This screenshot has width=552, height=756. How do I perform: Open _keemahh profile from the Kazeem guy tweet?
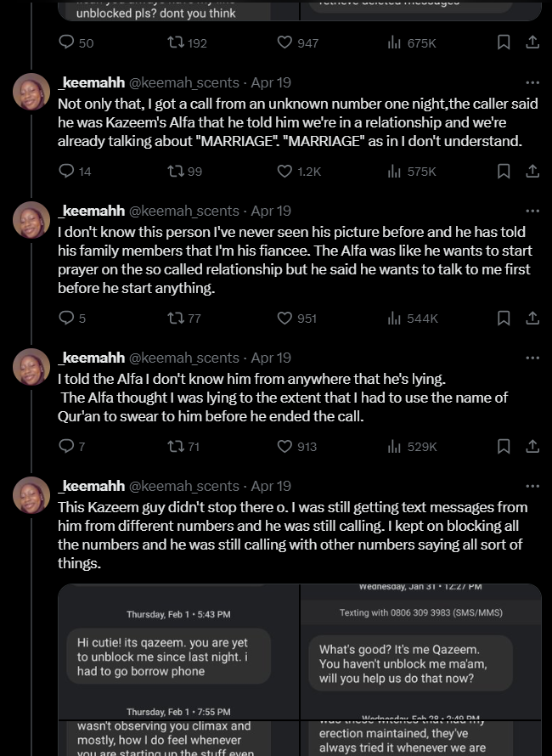click(91, 487)
